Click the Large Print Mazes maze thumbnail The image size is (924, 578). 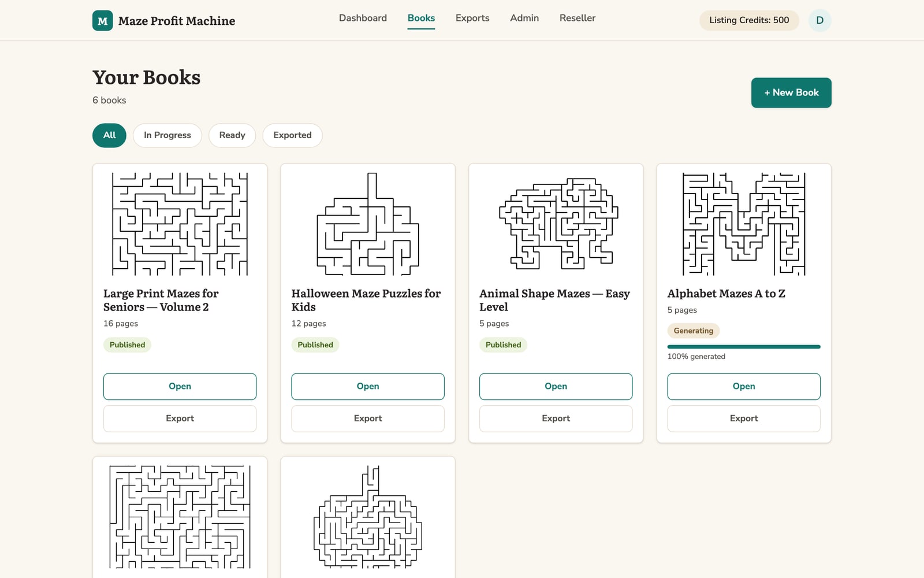pos(180,224)
